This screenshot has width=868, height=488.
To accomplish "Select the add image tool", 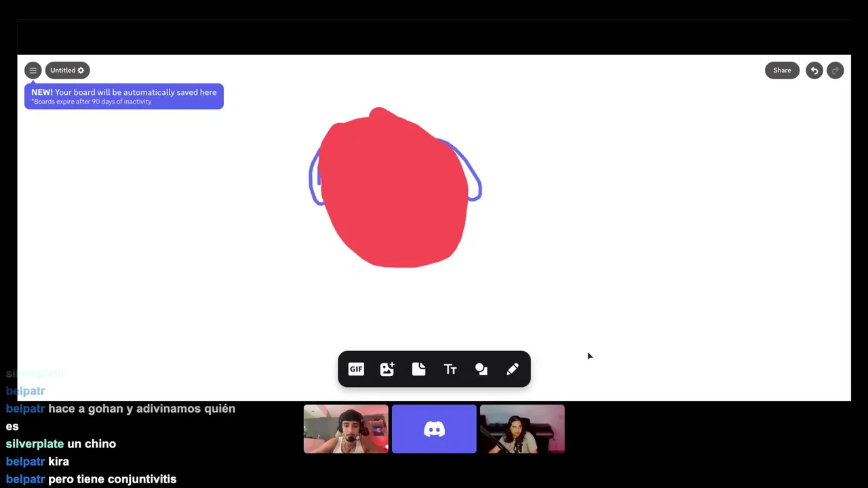I will click(387, 369).
